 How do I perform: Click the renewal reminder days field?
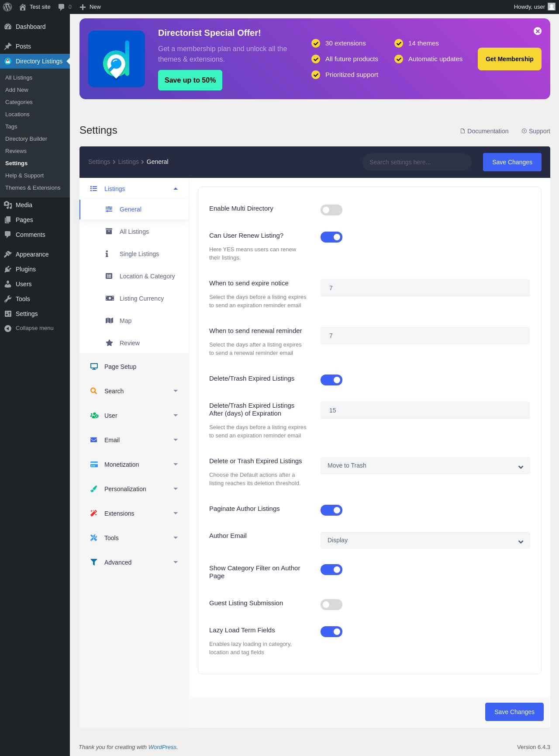[x=425, y=336]
